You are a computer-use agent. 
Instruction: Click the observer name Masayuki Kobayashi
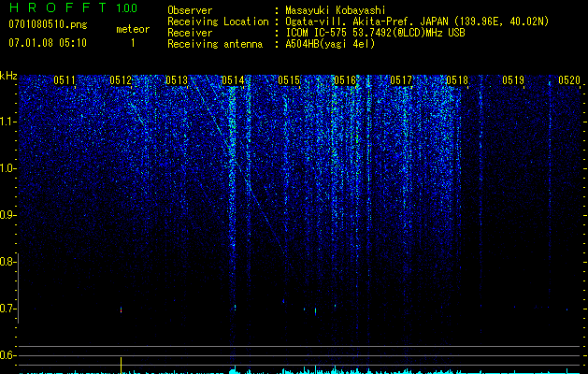click(336, 10)
